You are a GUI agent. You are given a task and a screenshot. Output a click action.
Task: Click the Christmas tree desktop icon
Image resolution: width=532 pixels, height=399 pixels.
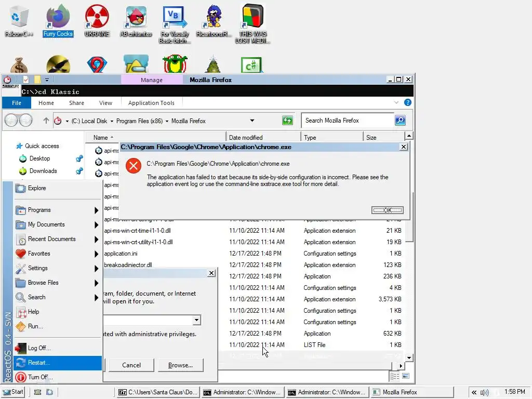tap(213, 64)
